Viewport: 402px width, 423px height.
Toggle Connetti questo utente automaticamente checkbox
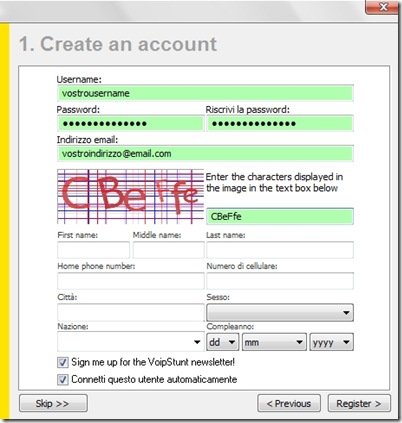(x=63, y=380)
